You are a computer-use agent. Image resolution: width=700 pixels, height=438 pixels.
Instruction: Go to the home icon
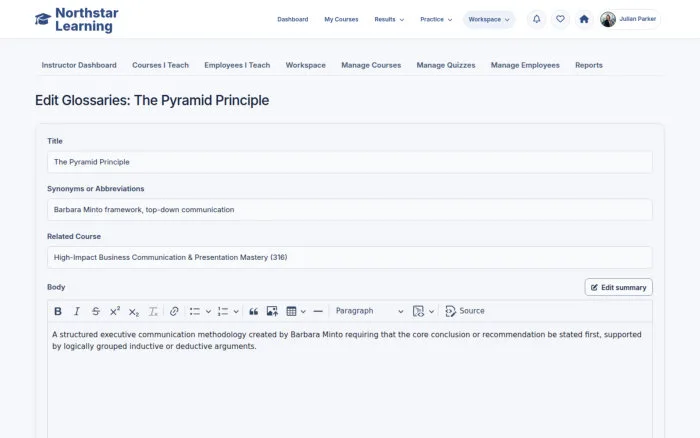(x=584, y=19)
